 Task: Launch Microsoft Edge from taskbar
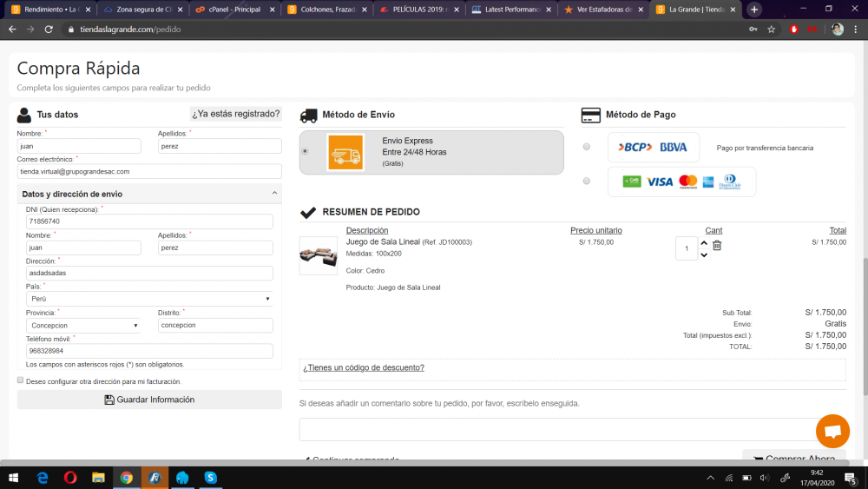coord(42,478)
